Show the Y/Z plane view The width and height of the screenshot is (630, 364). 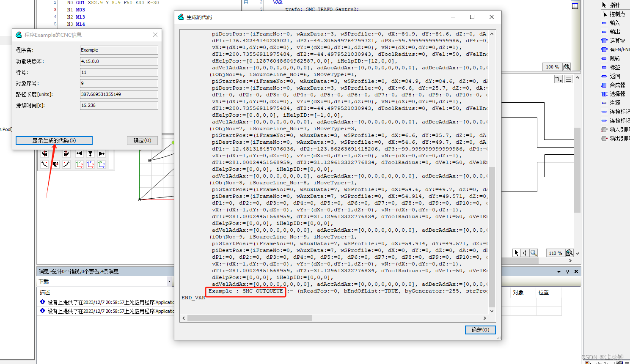[102, 164]
